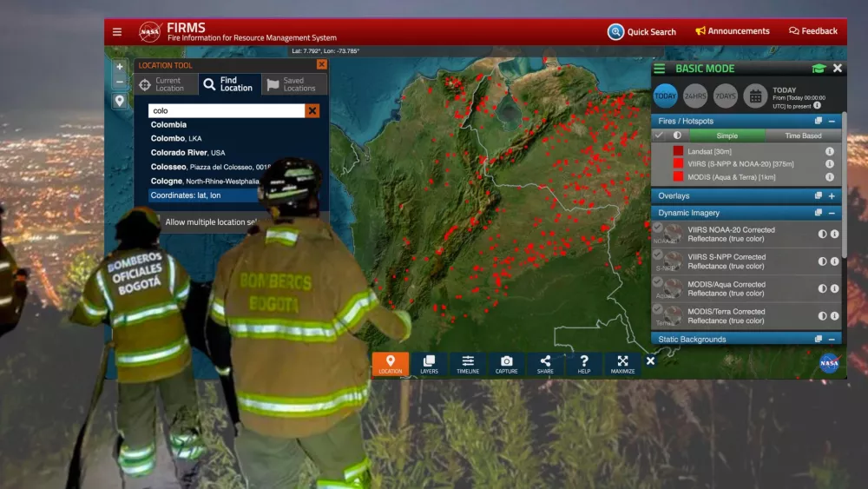This screenshot has width=868, height=489.
Task: Open the Saved Locations tab
Action: [296, 84]
